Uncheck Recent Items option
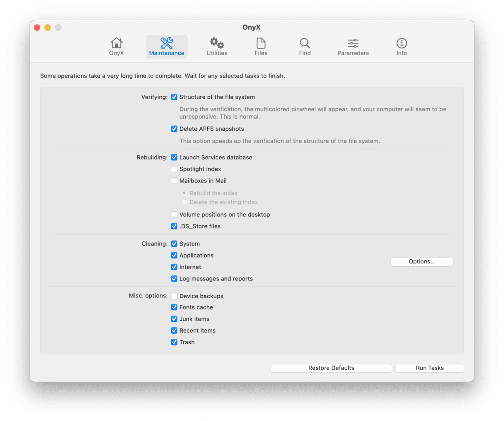The height and width of the screenshot is (421, 504). [x=174, y=331]
